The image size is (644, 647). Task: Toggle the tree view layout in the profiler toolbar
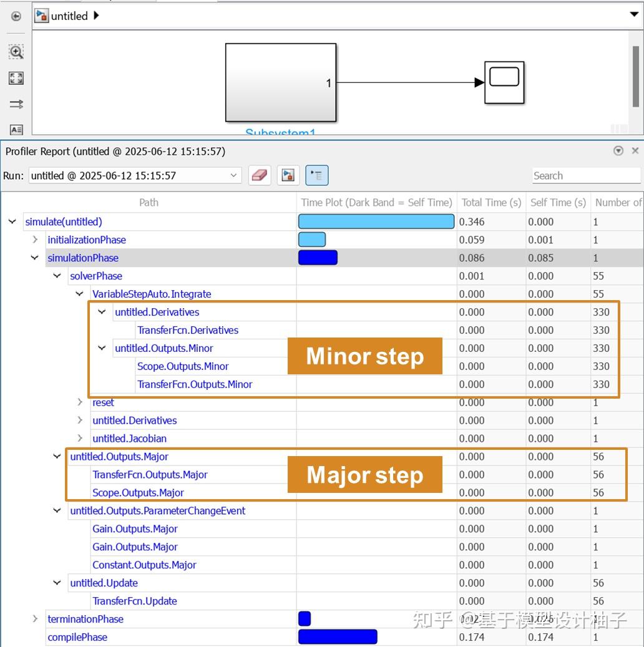[x=316, y=175]
